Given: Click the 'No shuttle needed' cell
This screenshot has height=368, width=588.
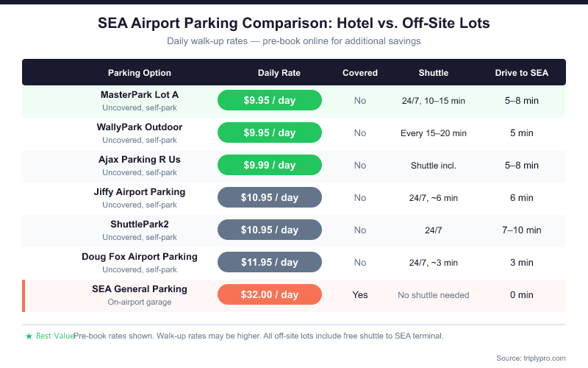Looking at the screenshot, I should 434,295.
